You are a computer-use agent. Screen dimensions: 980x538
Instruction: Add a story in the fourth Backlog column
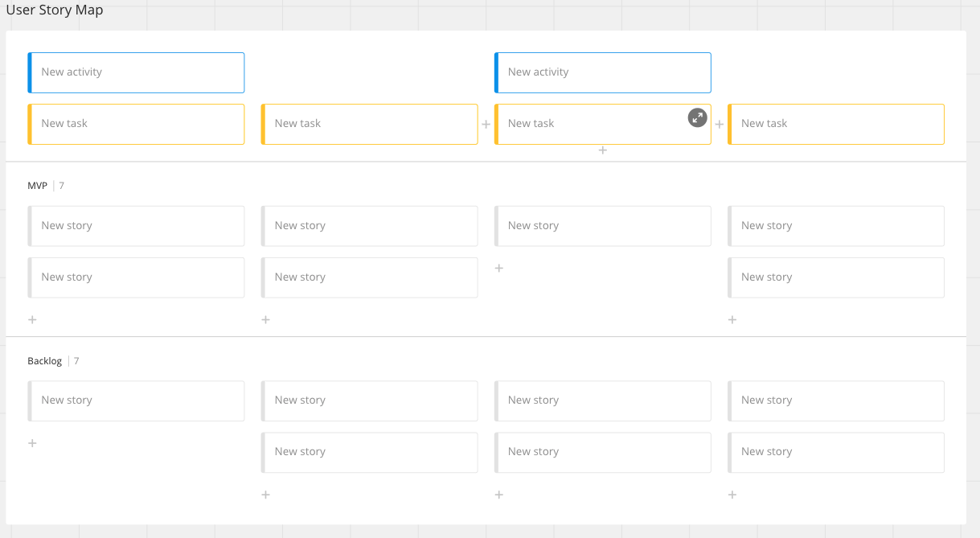point(732,495)
